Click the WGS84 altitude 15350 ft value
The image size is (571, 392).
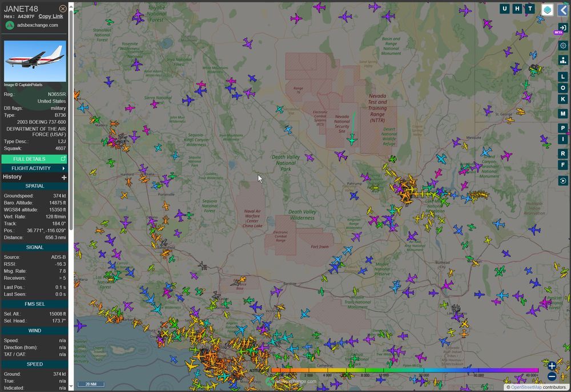click(x=58, y=209)
